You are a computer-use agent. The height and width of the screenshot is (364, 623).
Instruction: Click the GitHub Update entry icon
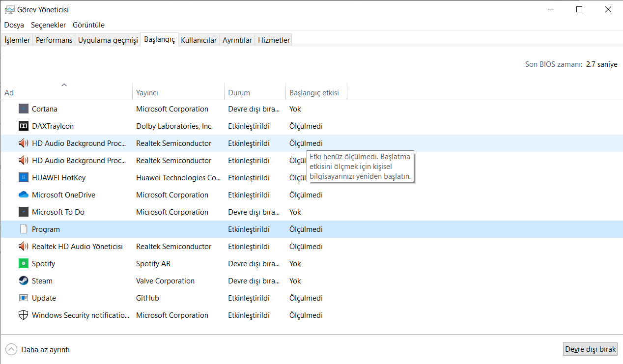24,298
